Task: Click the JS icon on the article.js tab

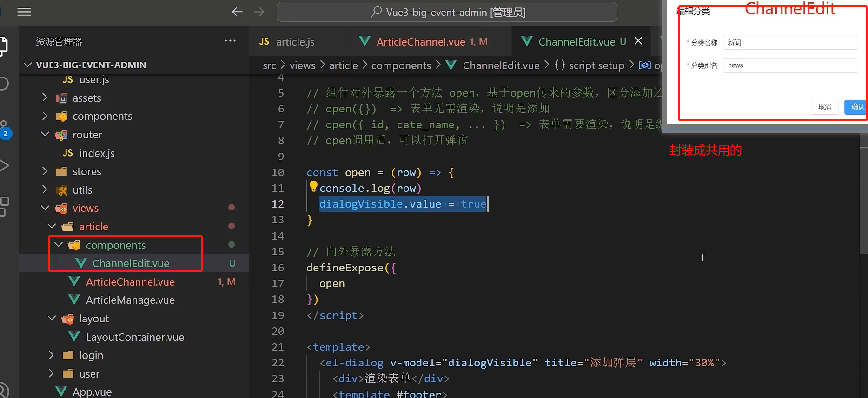Action: click(264, 42)
